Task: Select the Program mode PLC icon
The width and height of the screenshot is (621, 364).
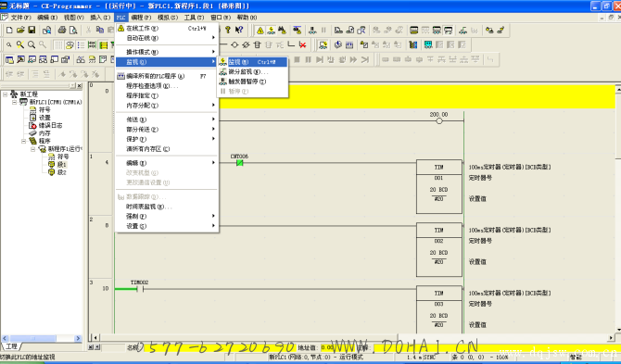Action: pos(414,31)
